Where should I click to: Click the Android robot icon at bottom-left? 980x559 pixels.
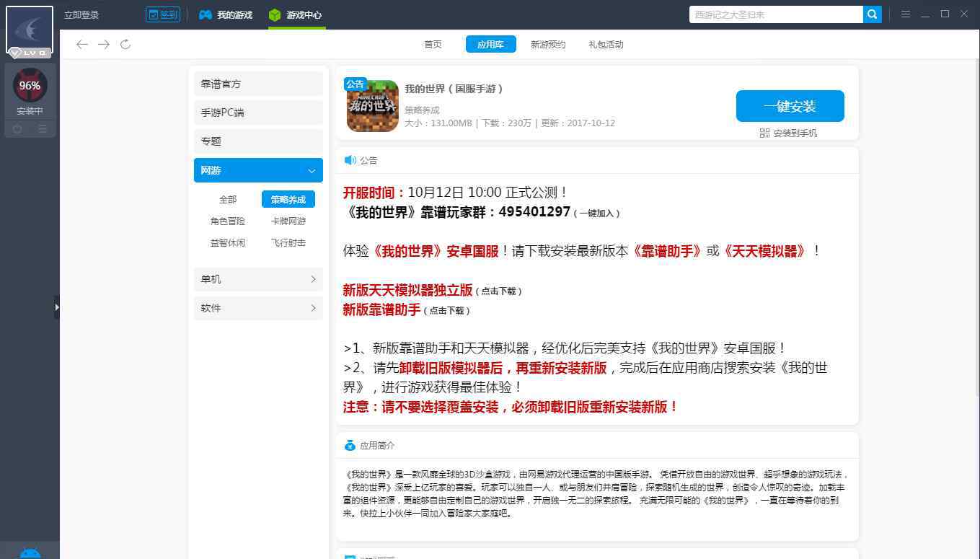click(30, 553)
